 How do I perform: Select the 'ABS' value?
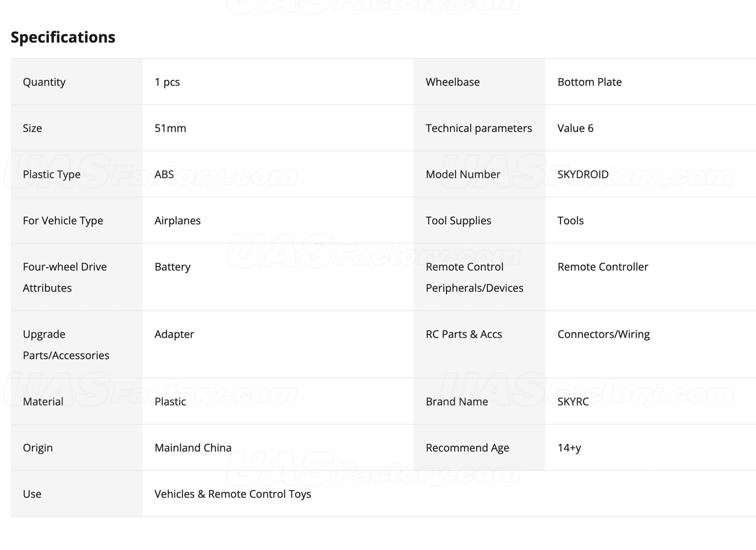click(x=164, y=174)
